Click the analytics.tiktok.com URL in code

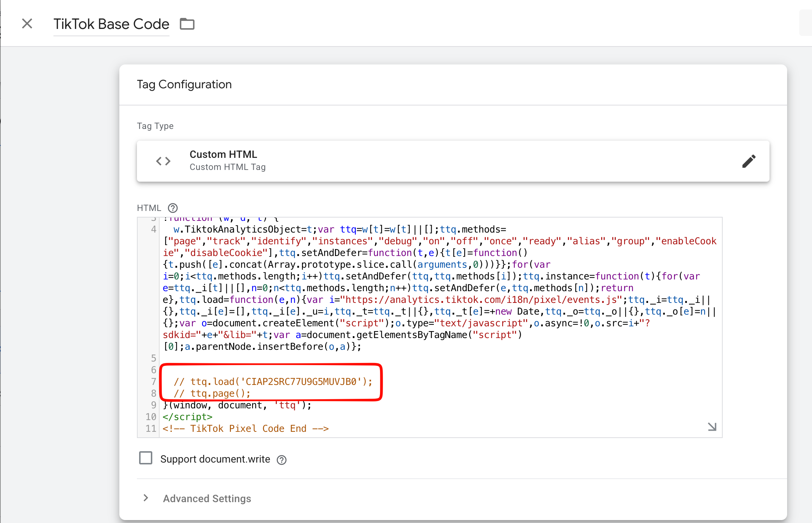pyautogui.click(x=481, y=300)
